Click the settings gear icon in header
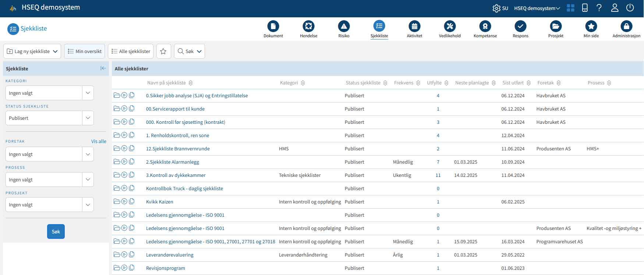644x275 pixels. coord(496,8)
